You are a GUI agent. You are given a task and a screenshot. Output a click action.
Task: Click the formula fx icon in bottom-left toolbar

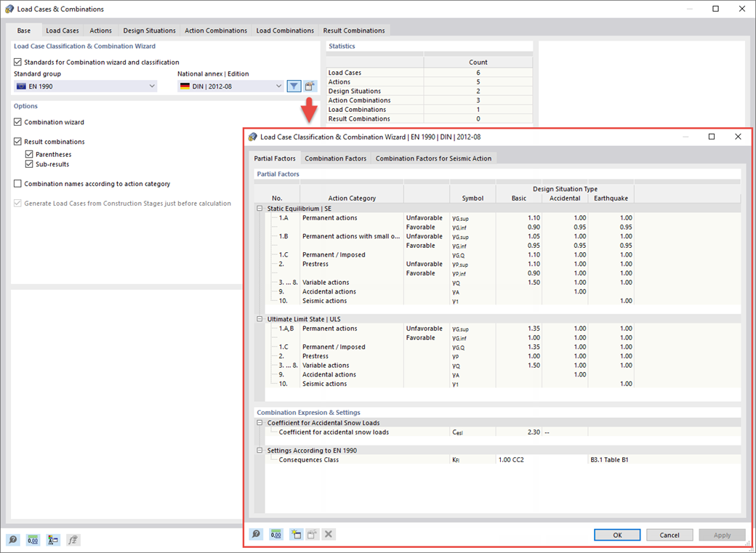[x=72, y=540]
